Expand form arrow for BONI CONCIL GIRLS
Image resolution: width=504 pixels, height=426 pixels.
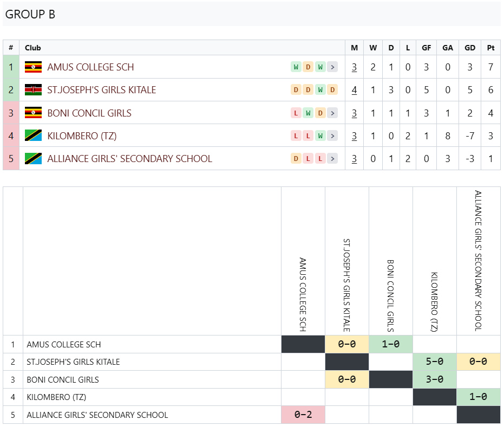[x=333, y=113]
